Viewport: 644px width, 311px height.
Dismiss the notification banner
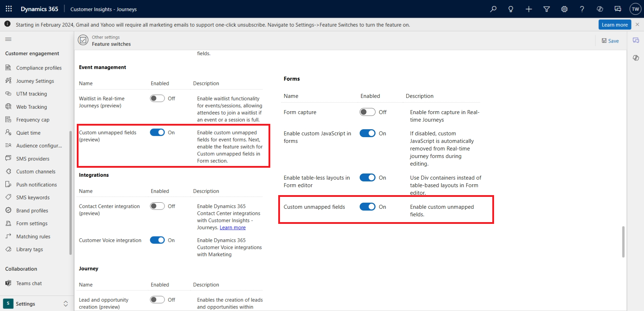pos(637,24)
